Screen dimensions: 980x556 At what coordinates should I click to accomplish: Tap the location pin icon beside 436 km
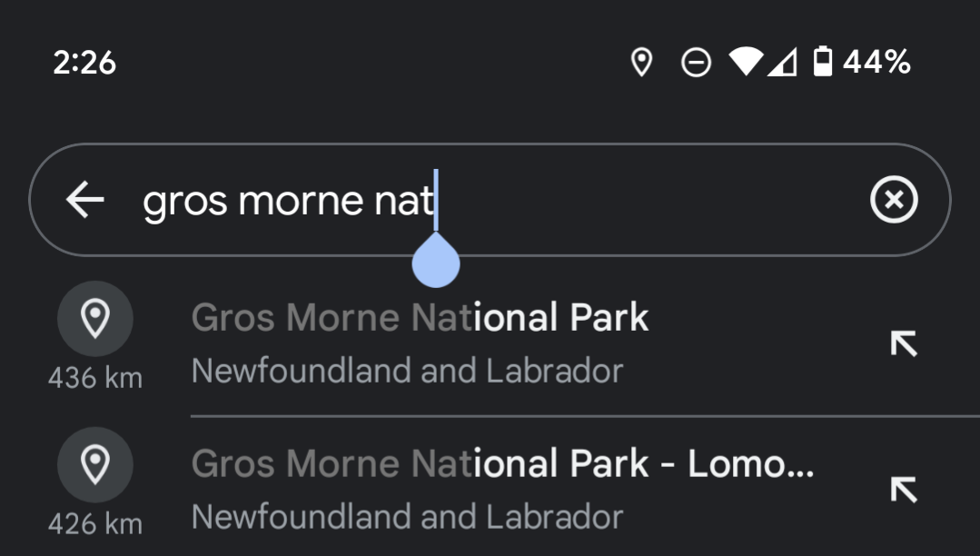(95, 318)
